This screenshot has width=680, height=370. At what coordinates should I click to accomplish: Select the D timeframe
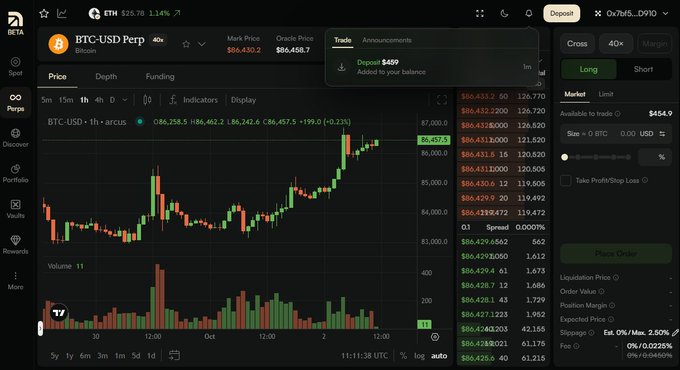(112, 100)
